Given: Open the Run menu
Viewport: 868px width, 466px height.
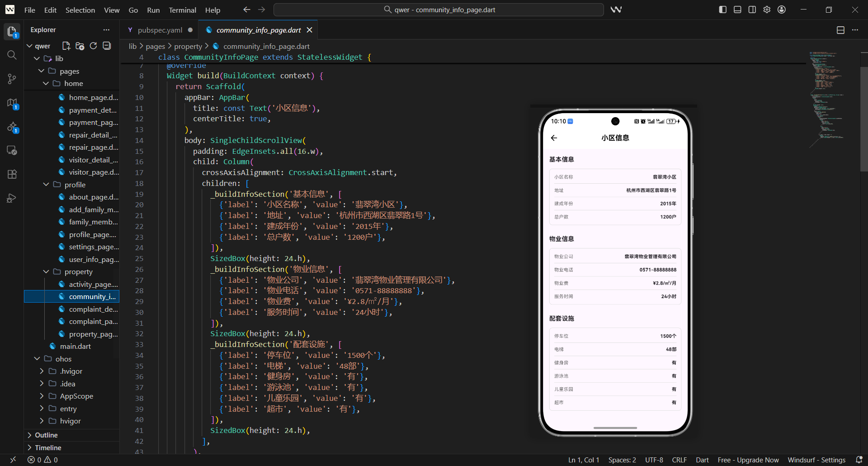Looking at the screenshot, I should coord(153,10).
